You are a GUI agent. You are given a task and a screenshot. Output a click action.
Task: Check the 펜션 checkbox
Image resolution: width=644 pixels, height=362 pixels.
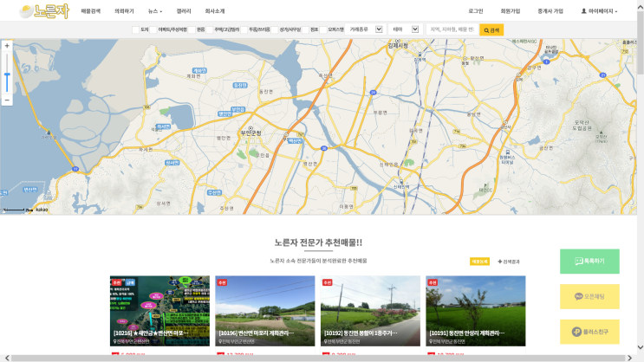point(306,29)
